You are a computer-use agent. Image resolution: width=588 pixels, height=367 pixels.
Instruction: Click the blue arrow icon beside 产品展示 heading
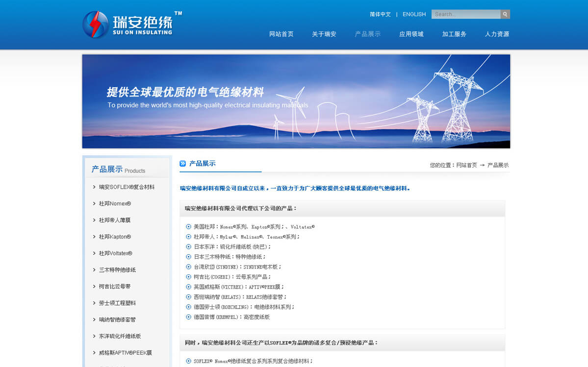(183, 164)
